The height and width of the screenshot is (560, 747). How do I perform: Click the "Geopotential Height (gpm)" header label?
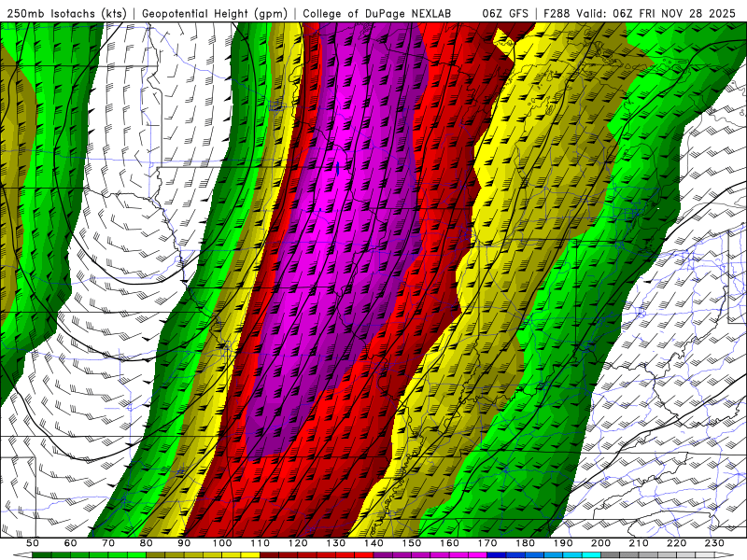pos(215,13)
